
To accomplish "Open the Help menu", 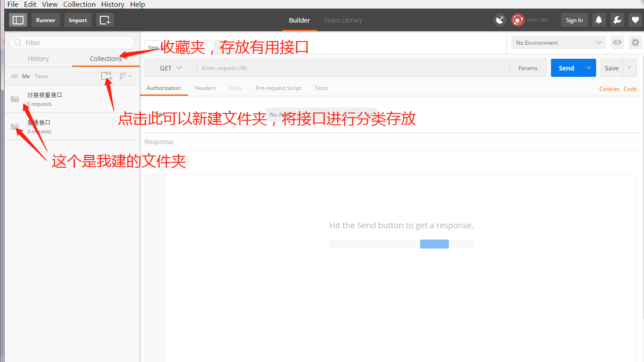I will click(138, 4).
